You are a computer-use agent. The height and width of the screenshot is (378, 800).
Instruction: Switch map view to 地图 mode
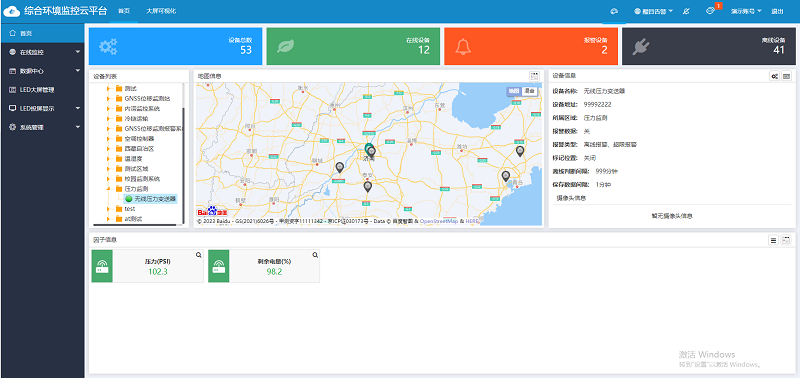click(514, 91)
